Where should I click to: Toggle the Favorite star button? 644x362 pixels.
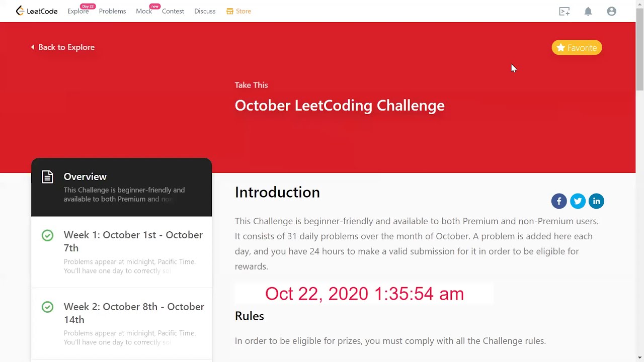[577, 48]
